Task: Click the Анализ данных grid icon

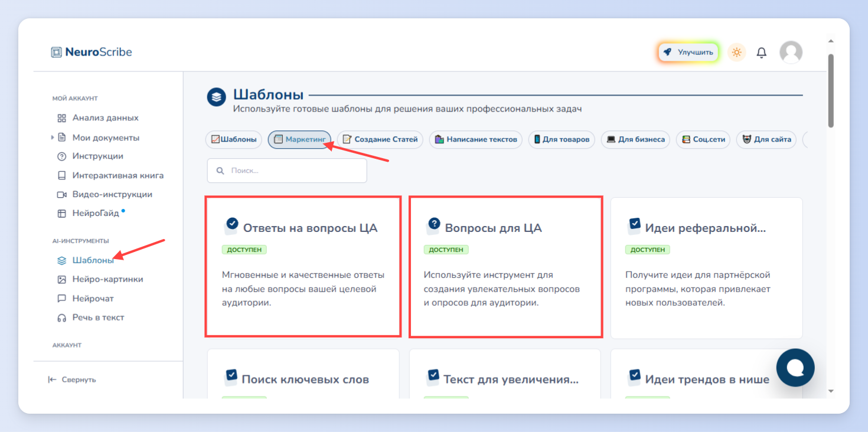Action: coord(61,118)
